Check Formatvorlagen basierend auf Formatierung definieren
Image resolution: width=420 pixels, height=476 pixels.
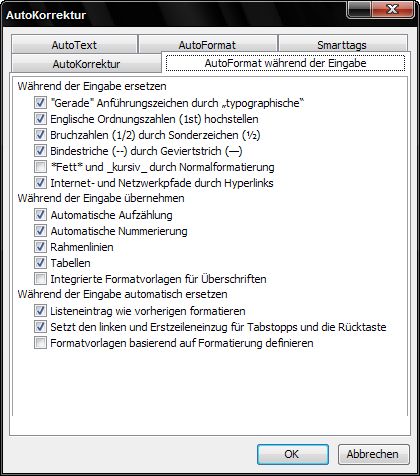coord(40,343)
